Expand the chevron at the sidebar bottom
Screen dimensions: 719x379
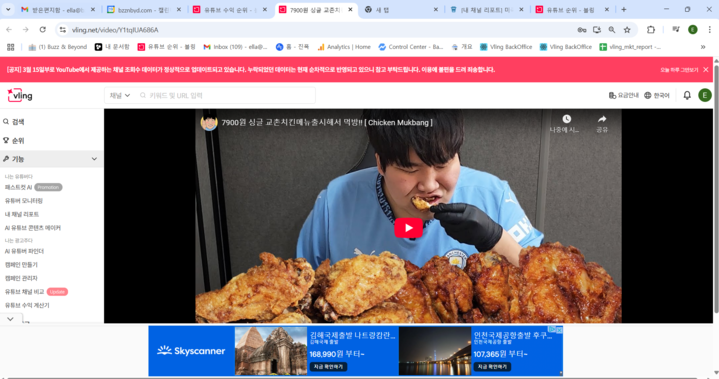coord(11,319)
